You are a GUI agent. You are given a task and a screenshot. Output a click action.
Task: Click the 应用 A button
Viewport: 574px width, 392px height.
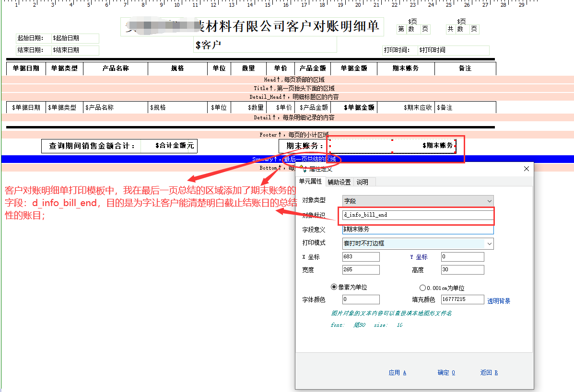(x=397, y=373)
